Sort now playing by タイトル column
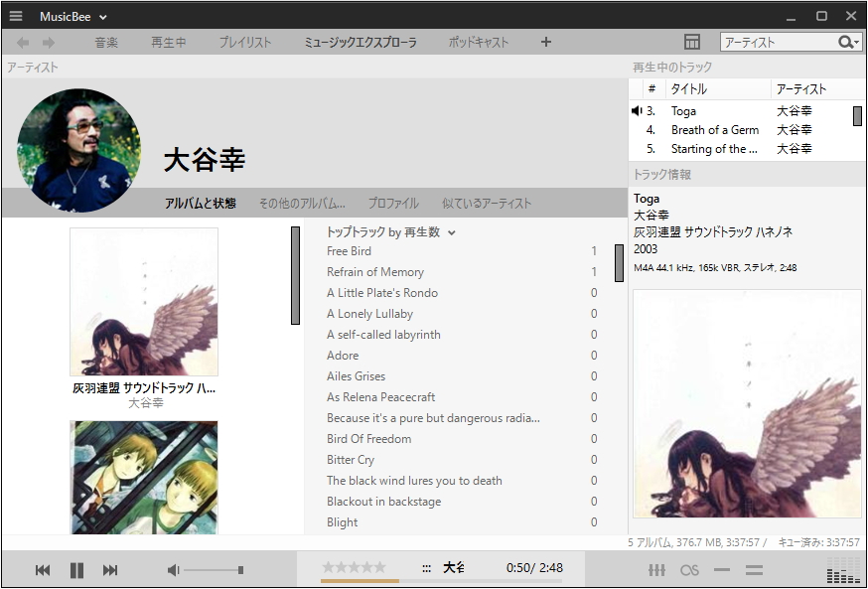Screen dimensions: 868x589 click(x=718, y=88)
